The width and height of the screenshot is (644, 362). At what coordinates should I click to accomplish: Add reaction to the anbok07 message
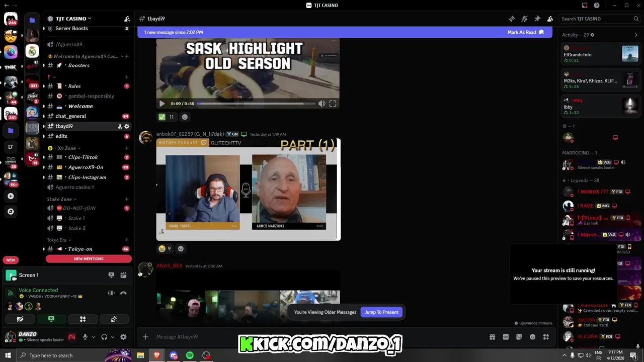[x=181, y=248]
